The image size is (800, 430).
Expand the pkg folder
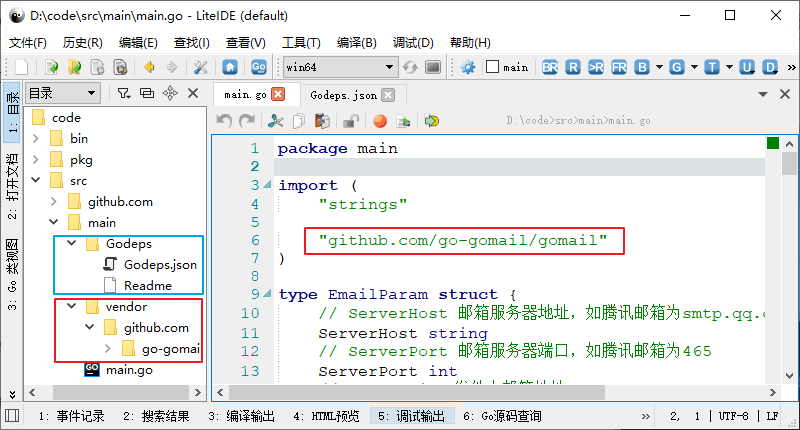click(36, 159)
